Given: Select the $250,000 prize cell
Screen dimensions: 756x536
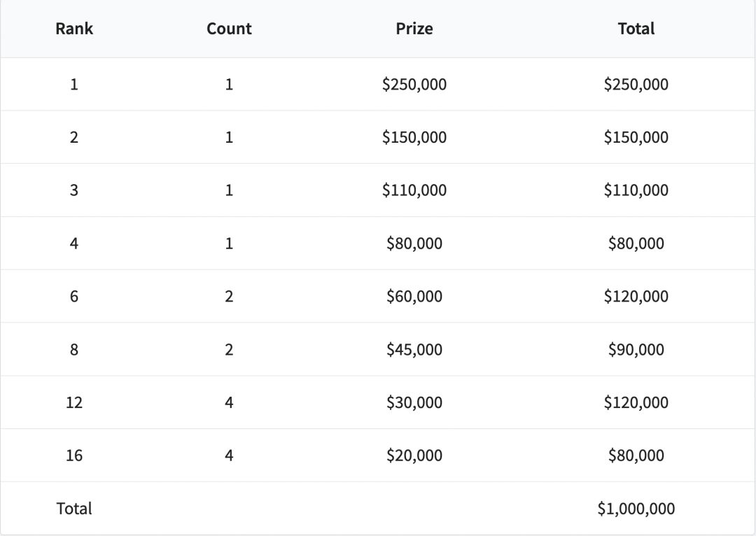Looking at the screenshot, I should pos(414,85).
